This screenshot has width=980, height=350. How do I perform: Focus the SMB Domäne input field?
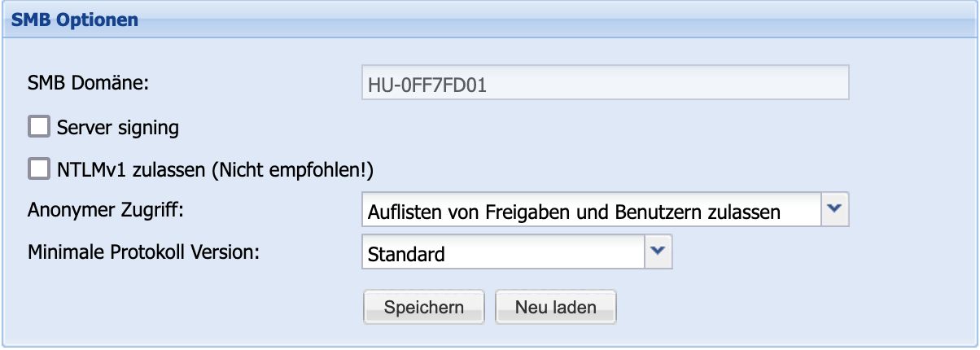coord(604,84)
